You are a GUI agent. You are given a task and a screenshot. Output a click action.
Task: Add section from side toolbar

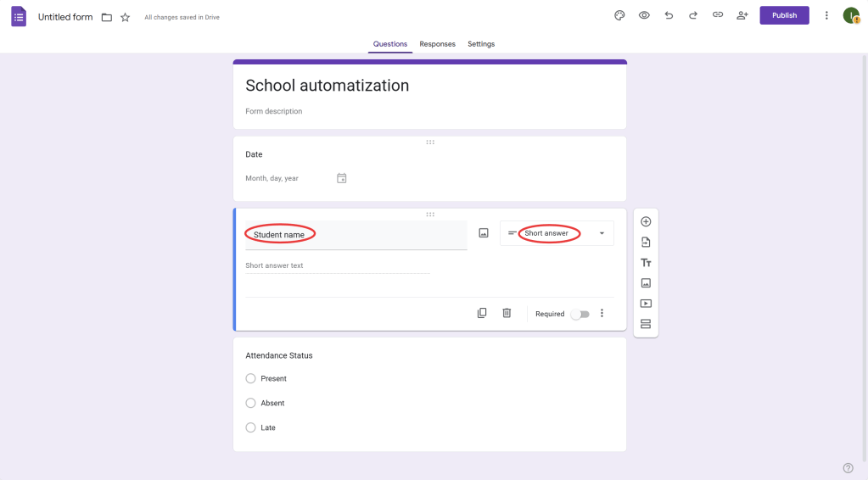(646, 324)
